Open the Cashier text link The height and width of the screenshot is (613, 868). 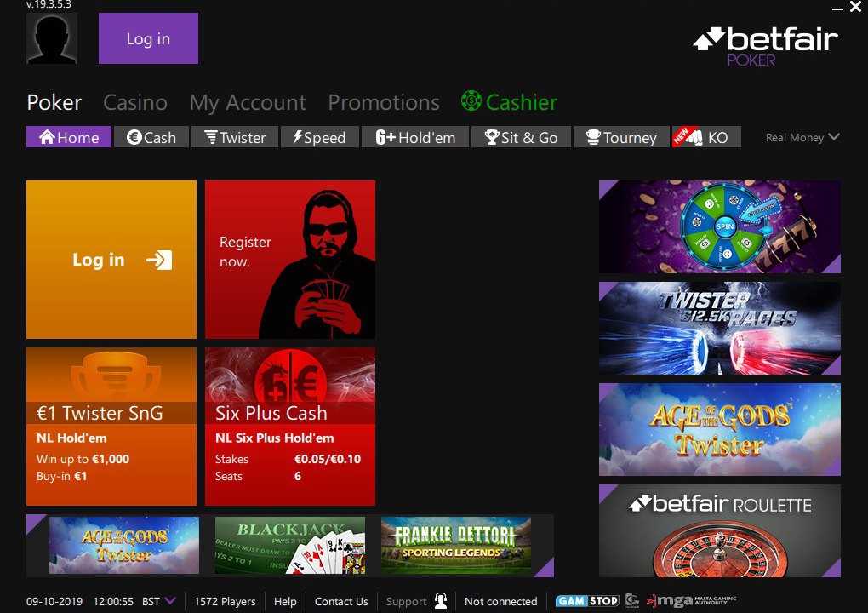click(x=522, y=102)
